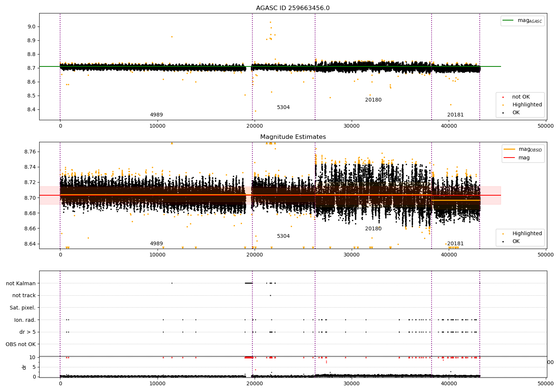This screenshot has width=560, height=392.
Task: Select the orange Highlighted legend marker in top plot
Action: [x=503, y=105]
